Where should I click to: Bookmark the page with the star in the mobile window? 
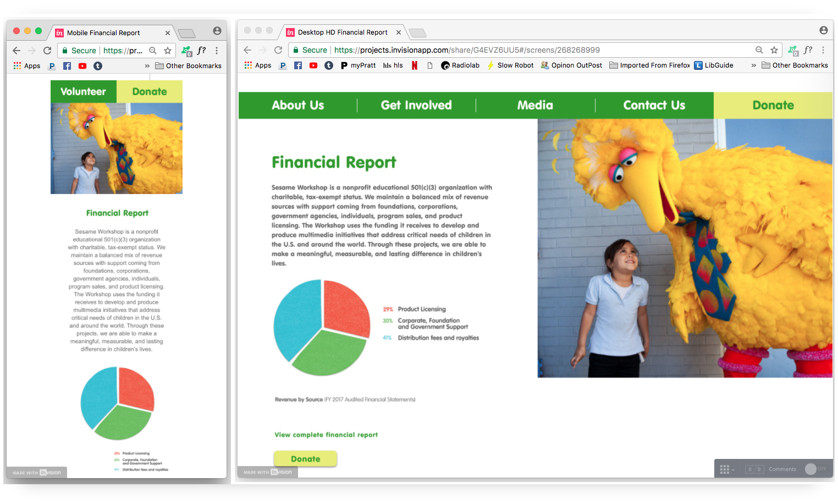point(168,51)
